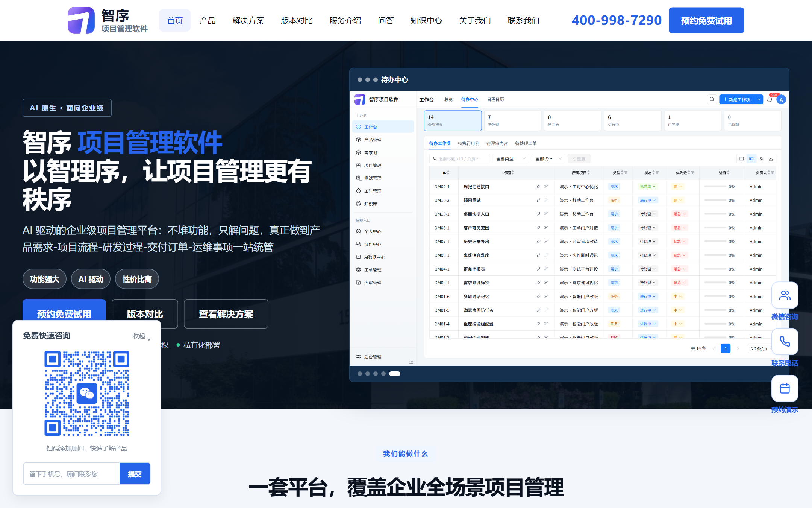Click the 智序 logo in the site header
Viewport: 812px width, 508px height.
click(108, 20)
